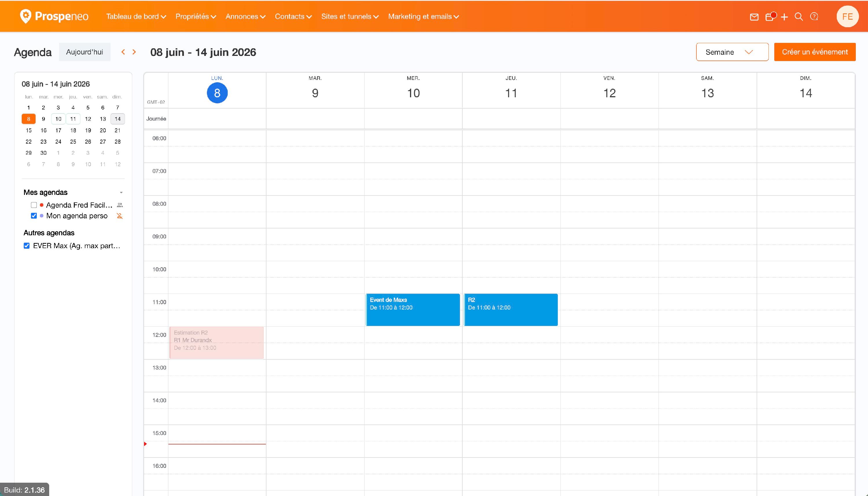Expand the Propriétés menu
Viewport: 868px width, 496px height.
pos(196,16)
